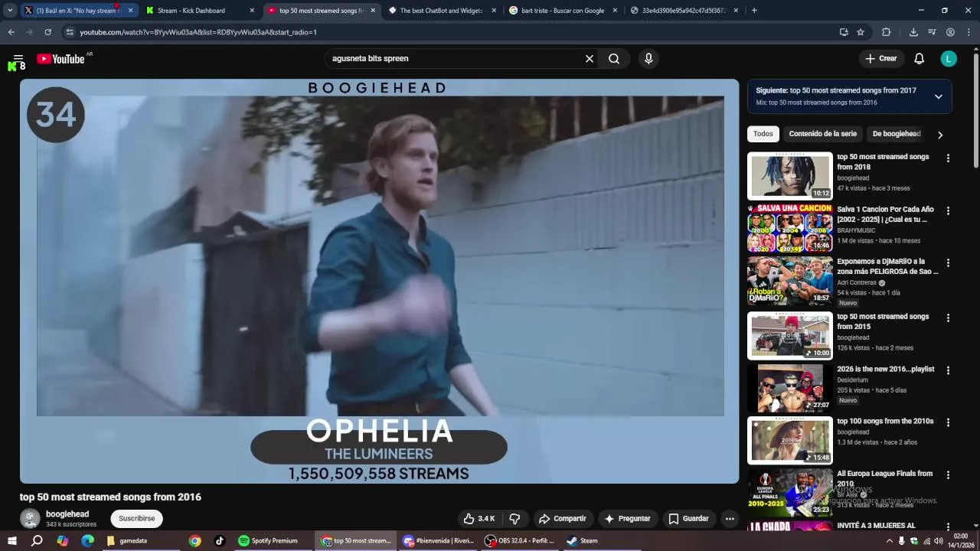Open top 50 songs from 2015 thumbnail
The height and width of the screenshot is (551, 980).
point(789,335)
